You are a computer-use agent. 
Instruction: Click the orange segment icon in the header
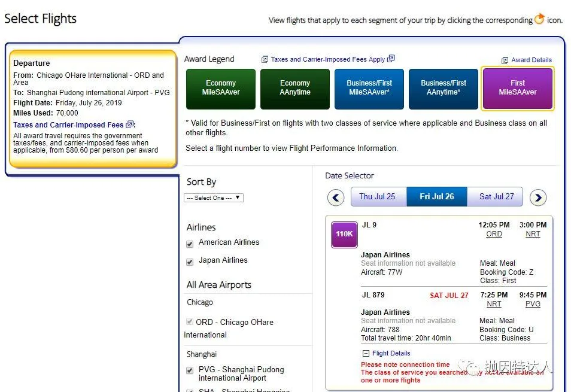coord(539,19)
